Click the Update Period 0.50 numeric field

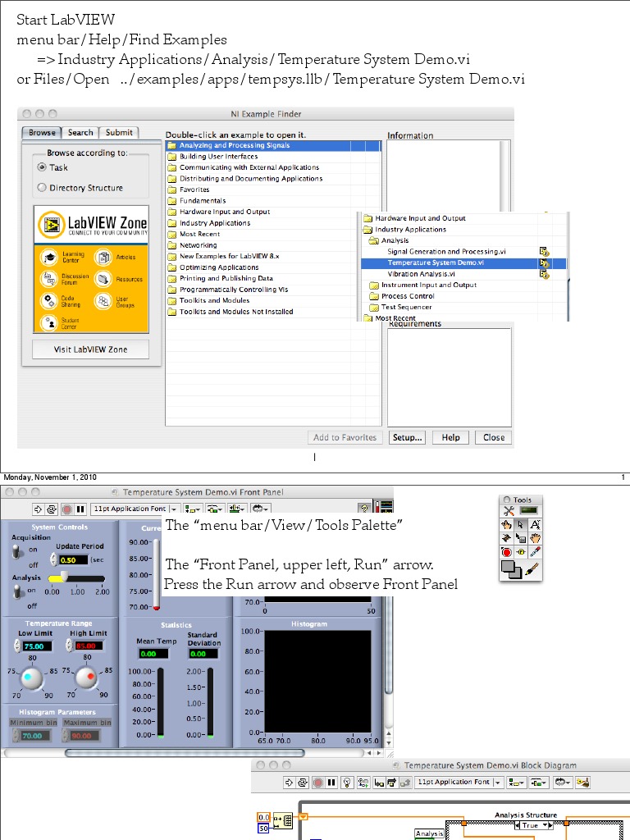coord(72,559)
